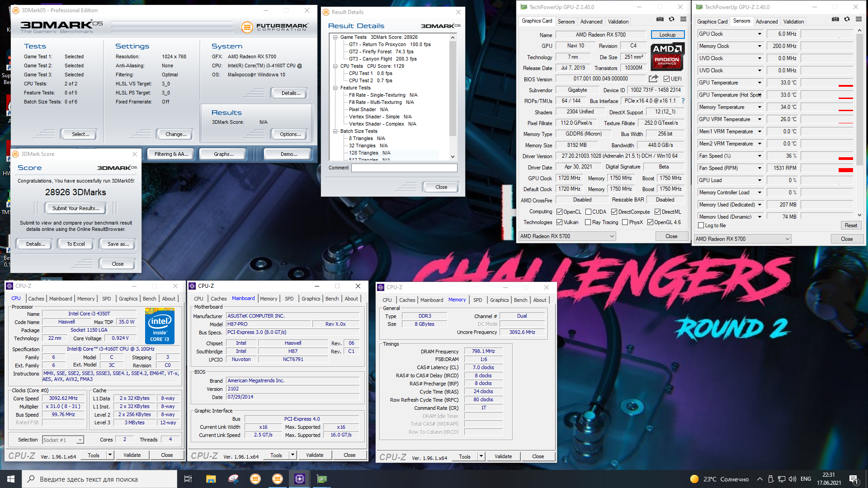Screen dimensions: 868x488
Task: Click the Lookup button in GPU-Z
Action: pos(667,35)
